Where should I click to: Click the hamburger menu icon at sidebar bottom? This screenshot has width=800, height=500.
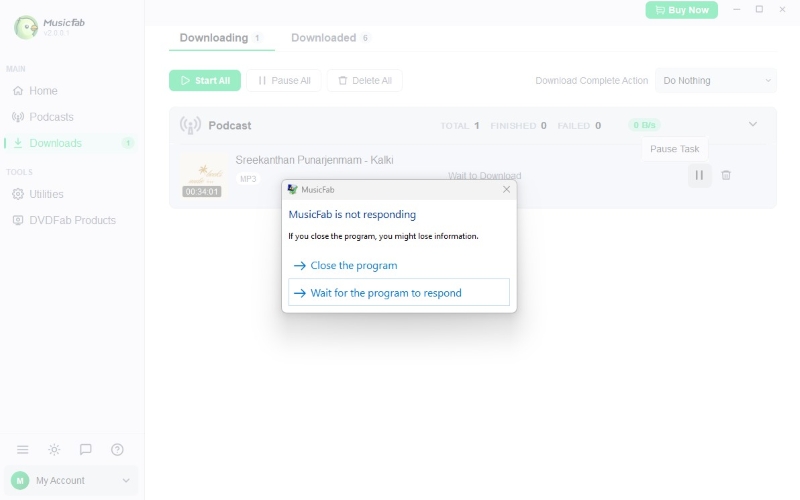pos(22,449)
